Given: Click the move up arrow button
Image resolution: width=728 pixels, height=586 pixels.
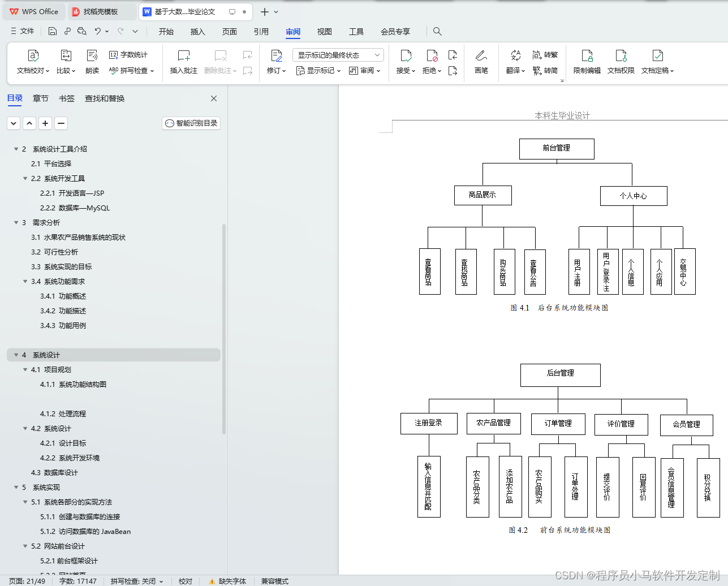Looking at the screenshot, I should [30, 123].
